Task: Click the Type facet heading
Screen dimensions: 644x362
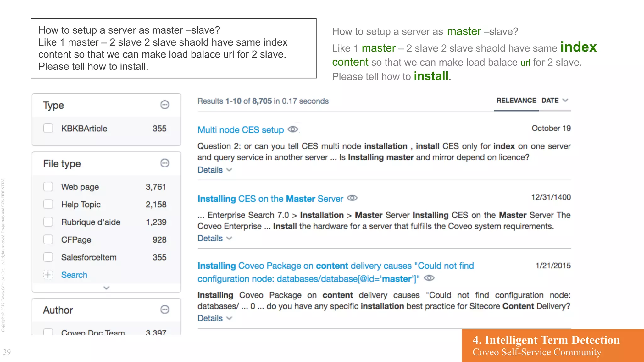Action: tap(53, 105)
